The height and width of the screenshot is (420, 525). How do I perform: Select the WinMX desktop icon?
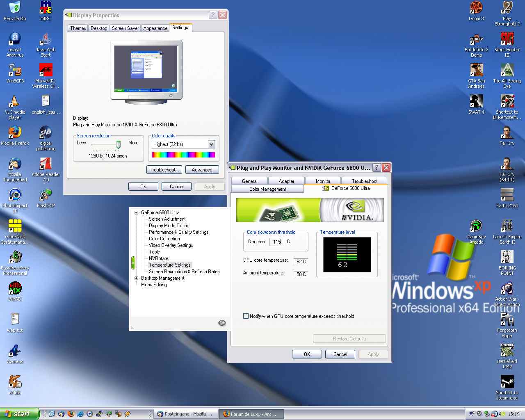(x=15, y=292)
